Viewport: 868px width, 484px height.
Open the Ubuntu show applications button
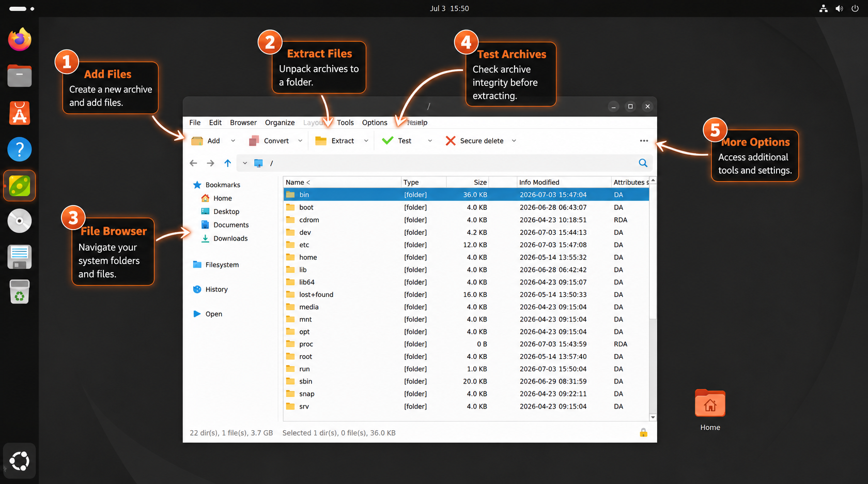[20, 461]
